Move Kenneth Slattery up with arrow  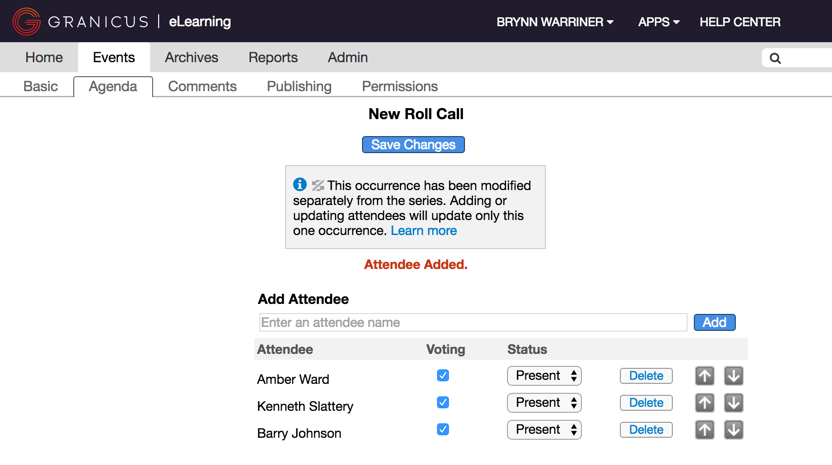(705, 403)
